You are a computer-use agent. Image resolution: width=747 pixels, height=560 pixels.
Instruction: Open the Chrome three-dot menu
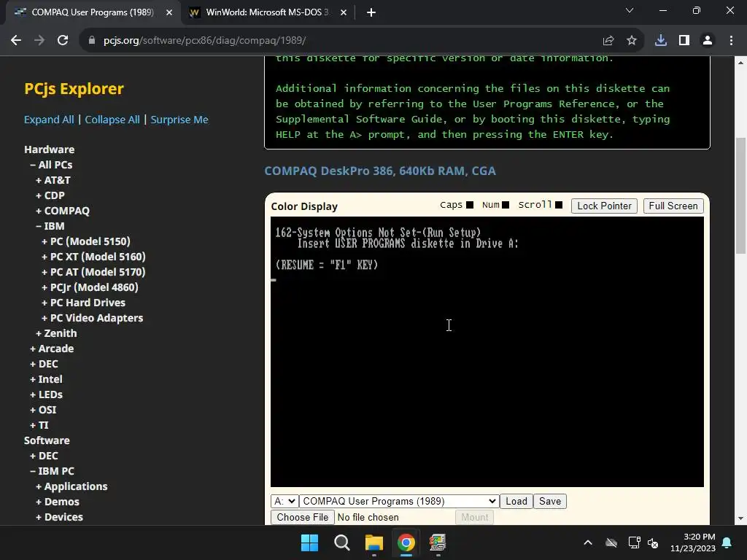point(731,41)
